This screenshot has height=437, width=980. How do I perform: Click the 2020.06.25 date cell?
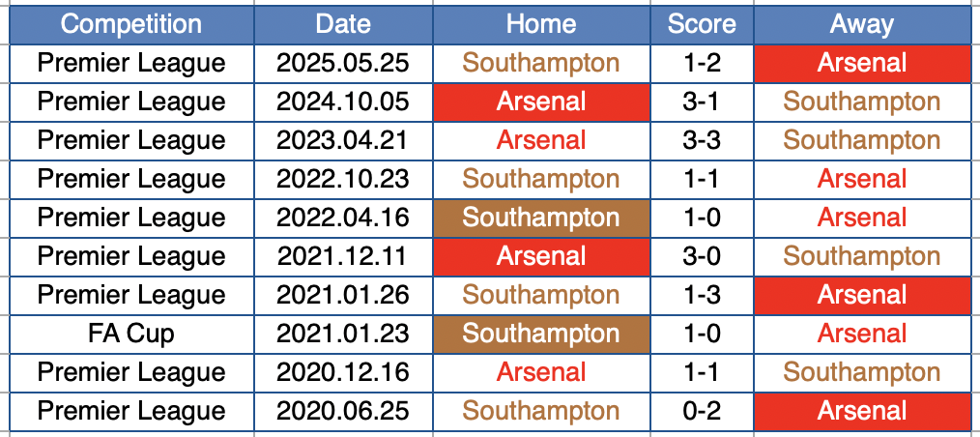(343, 411)
